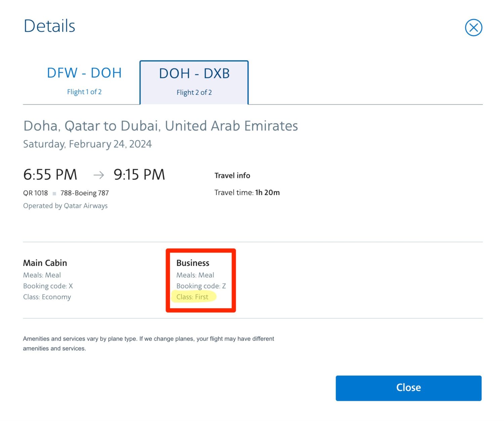Select the DOH - DXB flight tab
Screen dimensions: 504x421
click(194, 82)
